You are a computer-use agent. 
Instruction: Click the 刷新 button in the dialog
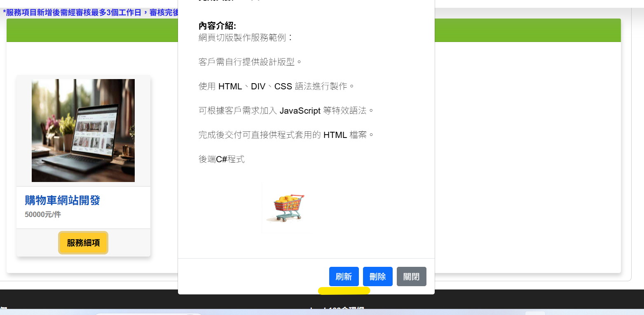[x=344, y=276]
